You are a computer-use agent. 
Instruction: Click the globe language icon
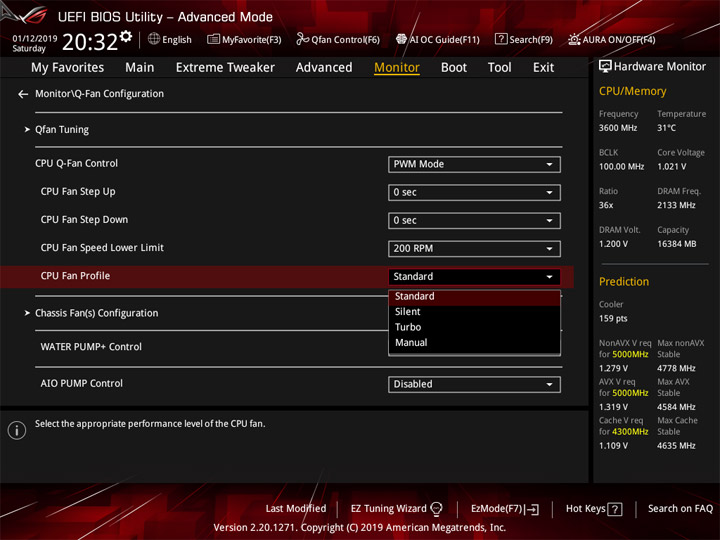[154, 39]
